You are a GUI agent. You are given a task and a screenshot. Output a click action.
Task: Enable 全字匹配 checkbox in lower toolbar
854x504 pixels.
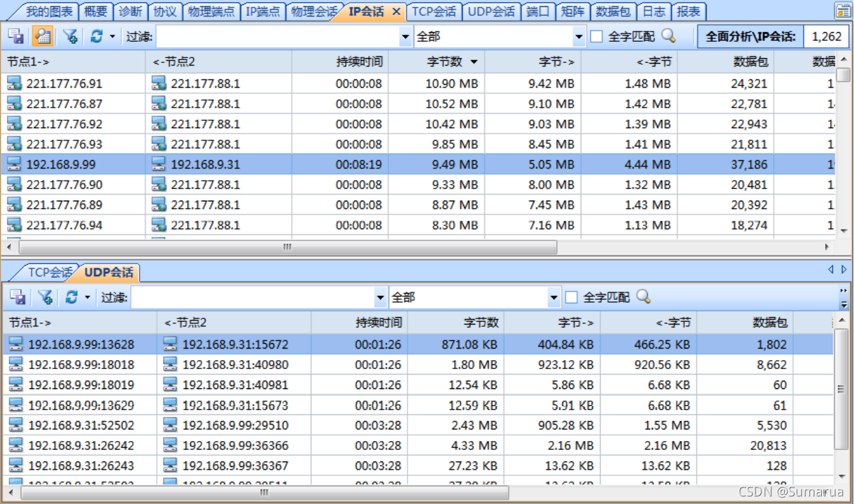click(x=571, y=297)
